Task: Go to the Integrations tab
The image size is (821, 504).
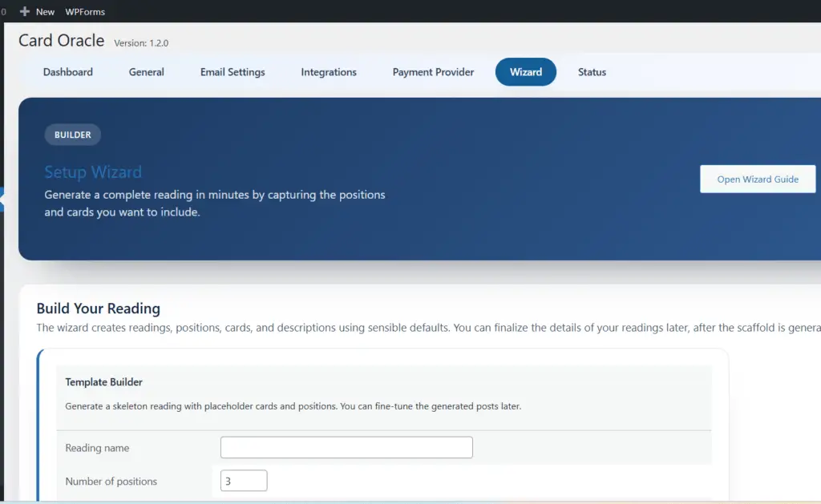Action: 329,72
